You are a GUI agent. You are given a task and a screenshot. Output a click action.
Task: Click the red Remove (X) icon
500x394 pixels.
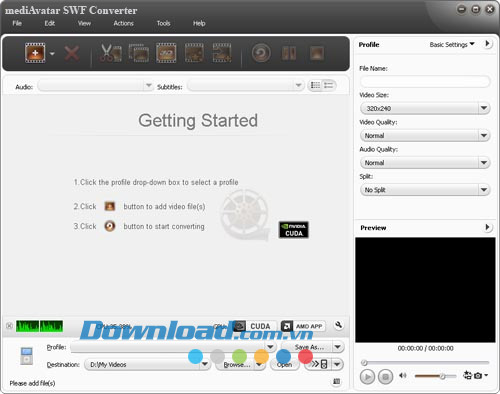72,53
